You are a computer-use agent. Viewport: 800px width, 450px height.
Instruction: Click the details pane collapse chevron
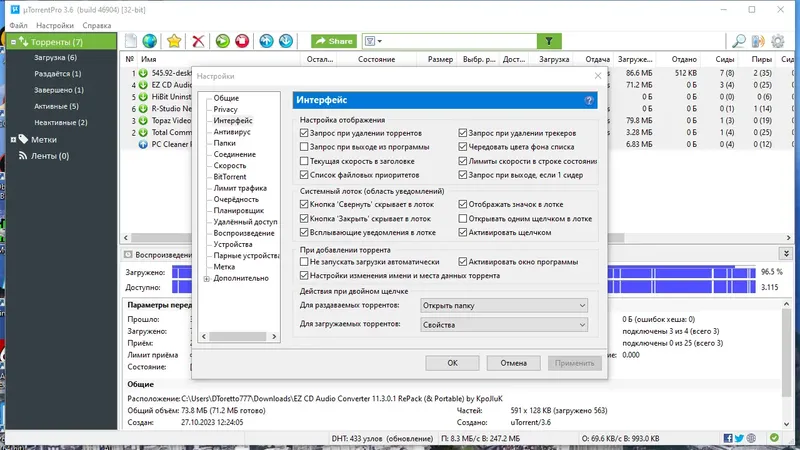[786, 254]
